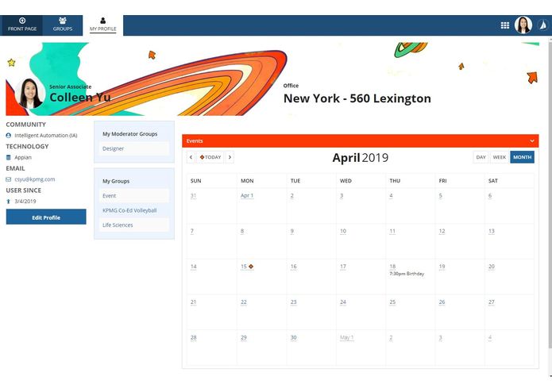
Task: Select May 1 date
Action: [347, 337]
